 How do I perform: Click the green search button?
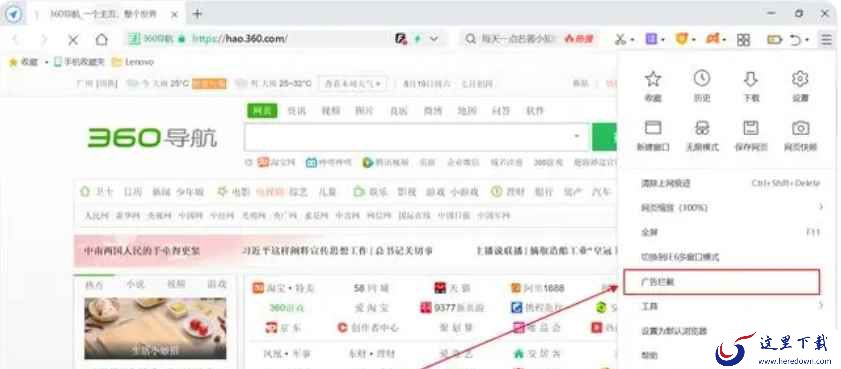603,137
